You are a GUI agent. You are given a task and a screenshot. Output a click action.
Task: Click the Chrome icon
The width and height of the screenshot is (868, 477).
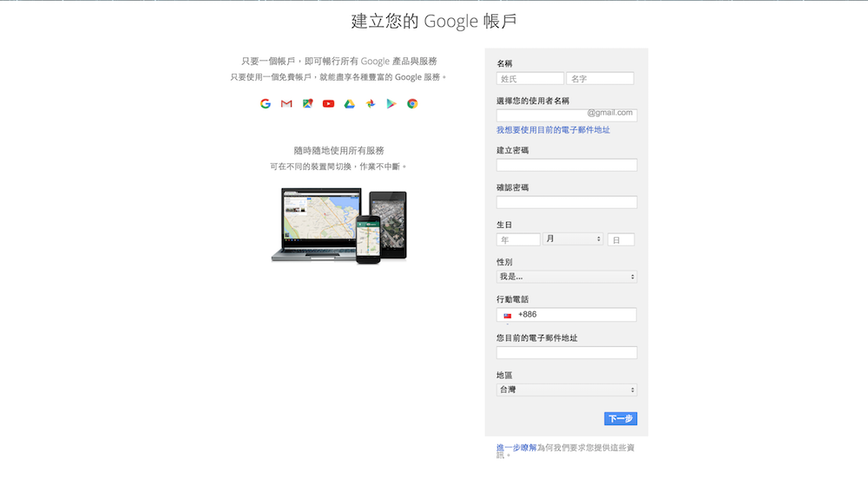412,103
